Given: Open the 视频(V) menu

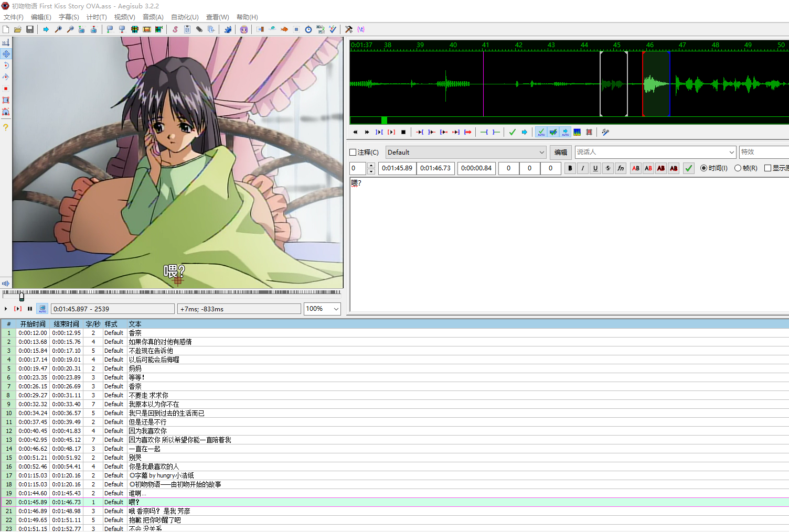Looking at the screenshot, I should (x=124, y=17).
